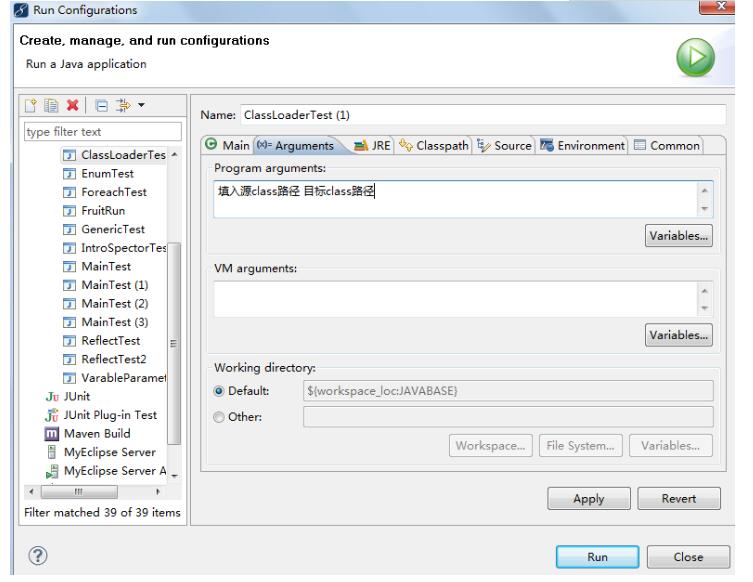Viewport: 753px width, 582px height.
Task: Switch to the Classpath tab
Action: (434, 146)
